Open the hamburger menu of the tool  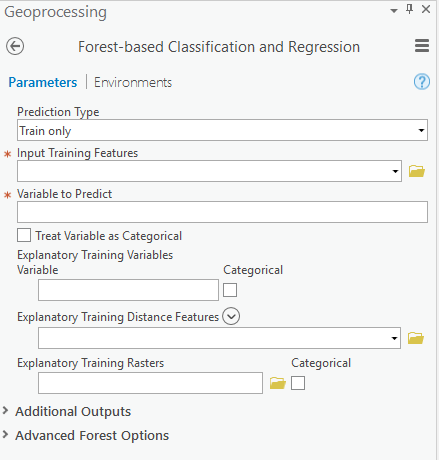(422, 46)
